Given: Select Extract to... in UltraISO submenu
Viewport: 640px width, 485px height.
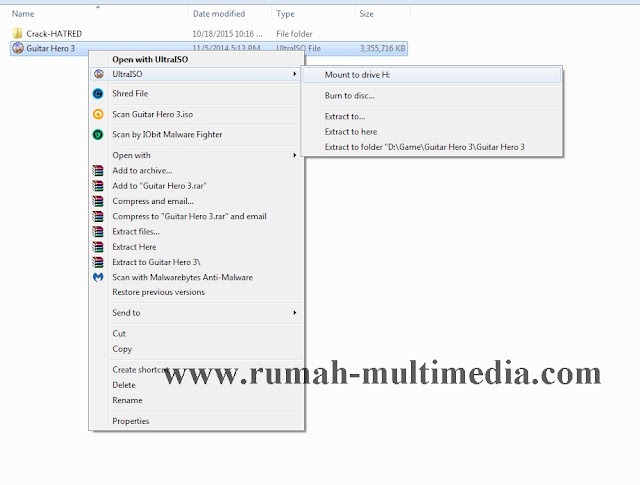Looking at the screenshot, I should [x=345, y=117].
